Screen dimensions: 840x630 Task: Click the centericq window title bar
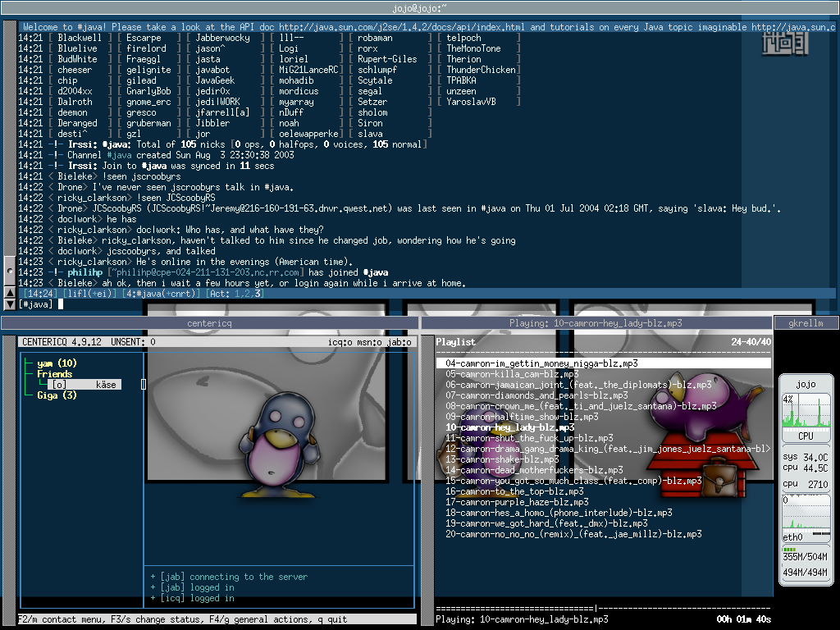[209, 323]
